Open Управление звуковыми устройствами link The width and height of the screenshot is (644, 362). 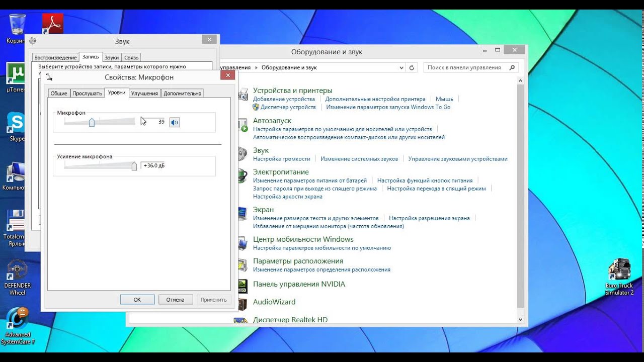point(458,159)
